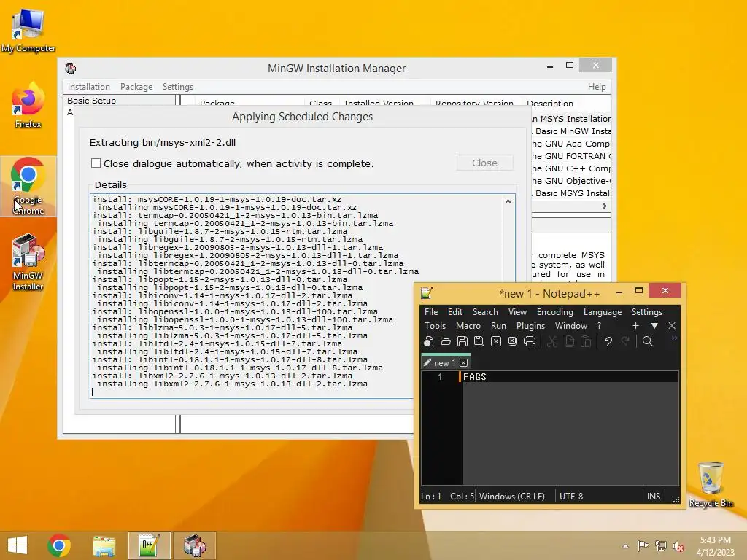
Task: Save the document with the single floppy icon
Action: click(462, 341)
